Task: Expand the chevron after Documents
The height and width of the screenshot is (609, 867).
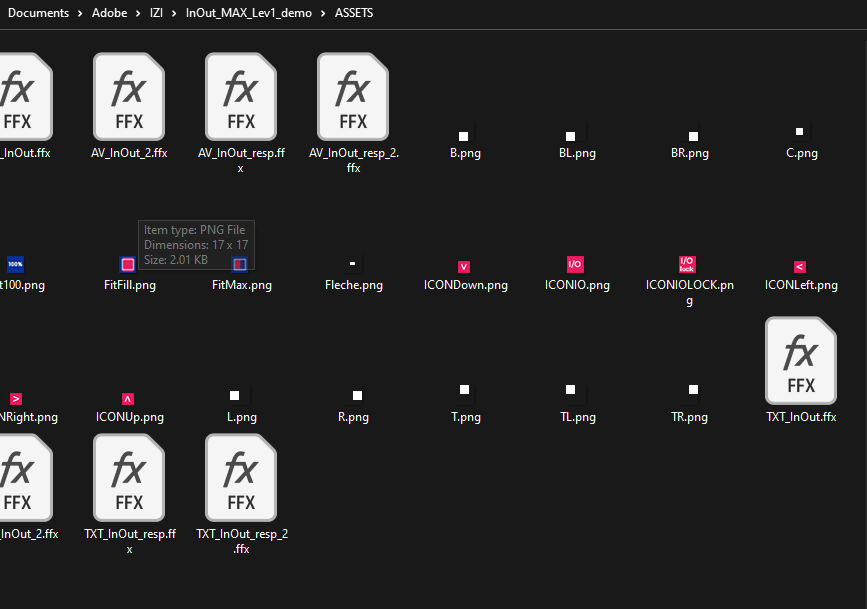Action: (x=80, y=13)
